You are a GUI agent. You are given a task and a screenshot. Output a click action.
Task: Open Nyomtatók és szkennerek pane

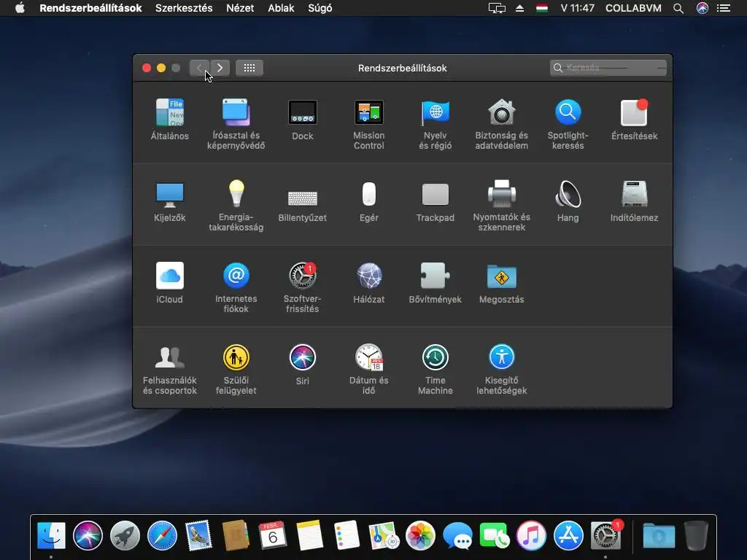[501, 206]
